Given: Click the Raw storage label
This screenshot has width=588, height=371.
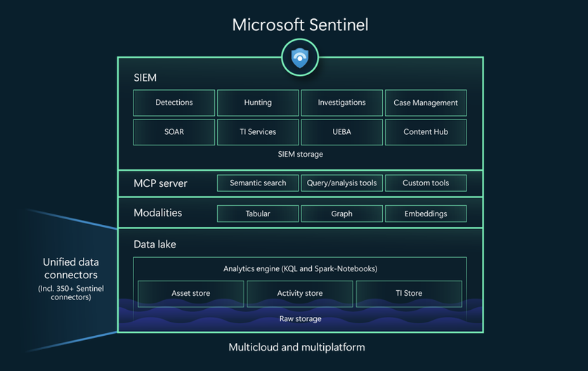Looking at the screenshot, I should pyautogui.click(x=300, y=319).
